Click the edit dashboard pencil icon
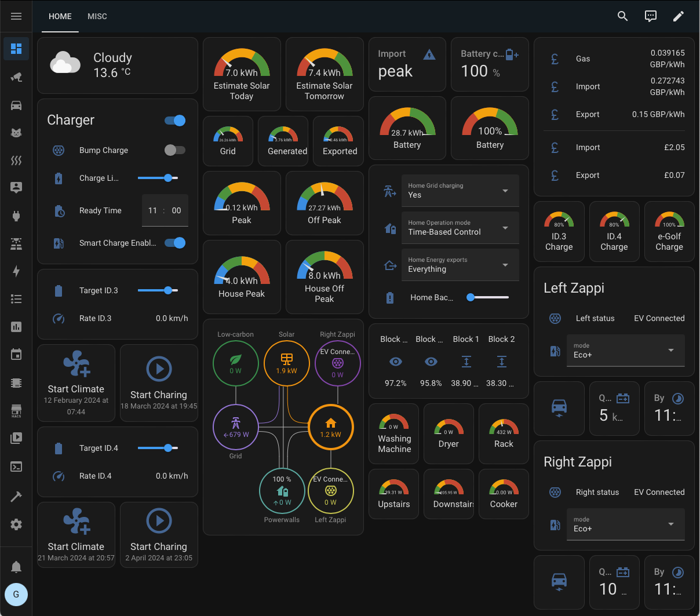 tap(679, 16)
